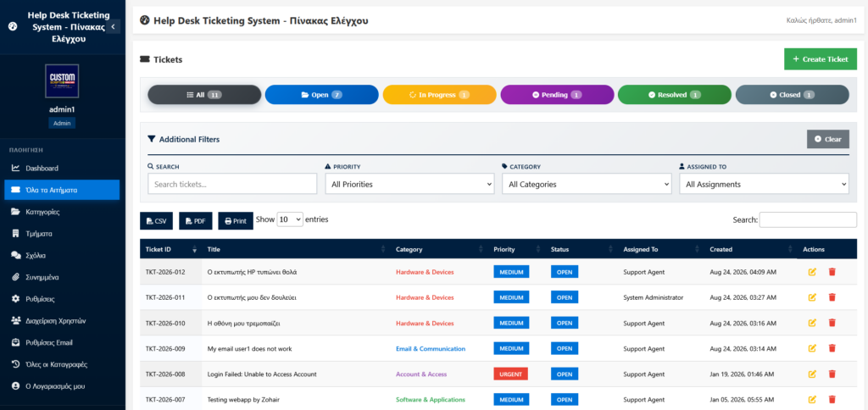Click the Create Ticket button
868x410 pixels.
point(821,59)
